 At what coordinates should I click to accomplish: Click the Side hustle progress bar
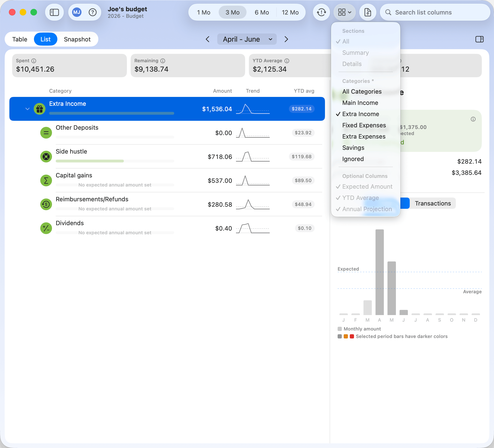[x=115, y=161]
